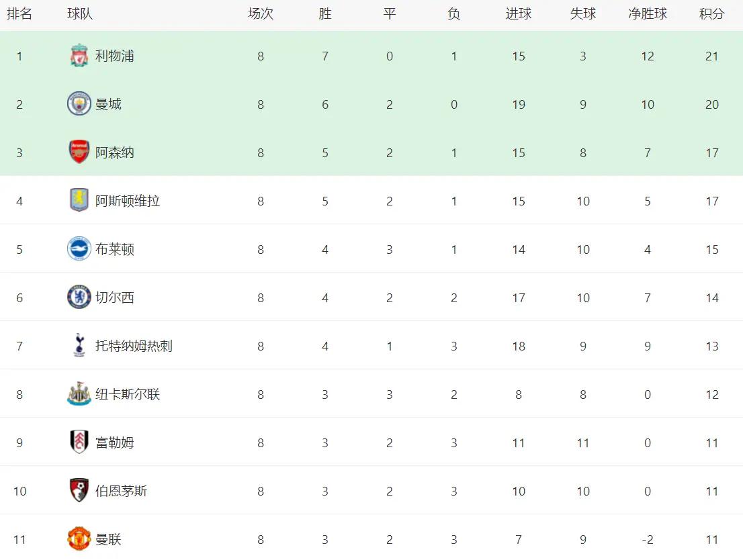Click the Newcastle United crest icon

click(x=79, y=394)
